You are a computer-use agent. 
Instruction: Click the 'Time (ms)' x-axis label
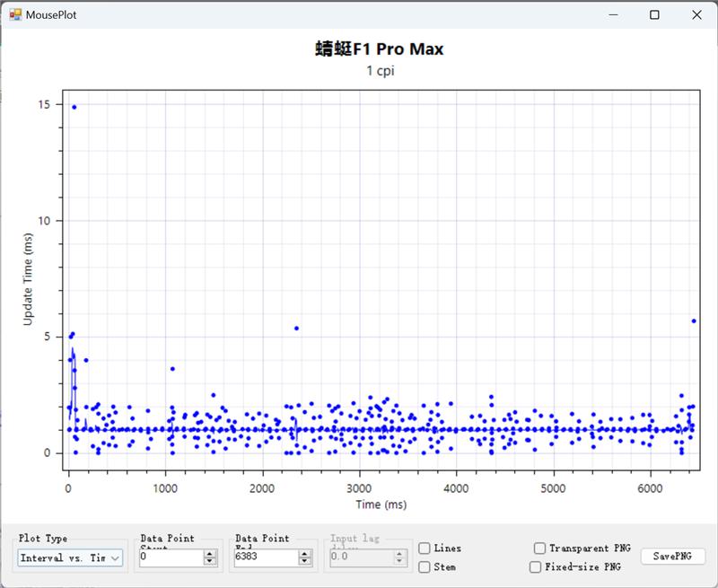coord(381,505)
